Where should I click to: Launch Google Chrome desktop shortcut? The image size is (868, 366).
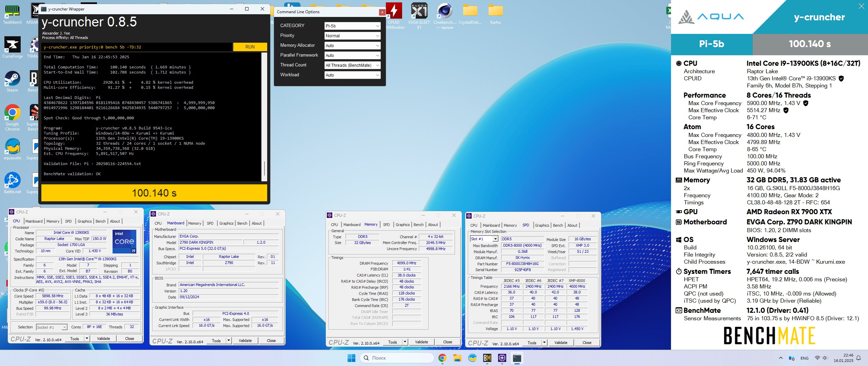pos(12,118)
